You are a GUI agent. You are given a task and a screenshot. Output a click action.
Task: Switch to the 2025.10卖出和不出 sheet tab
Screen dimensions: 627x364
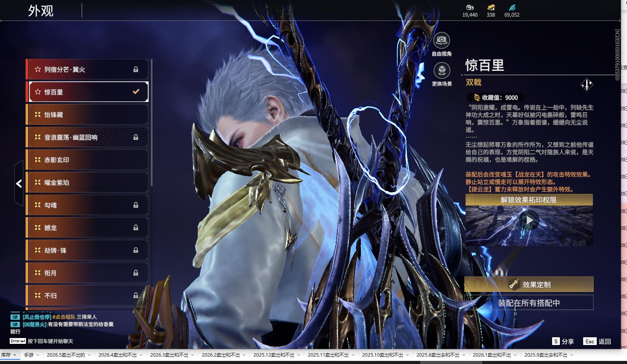coord(383,355)
